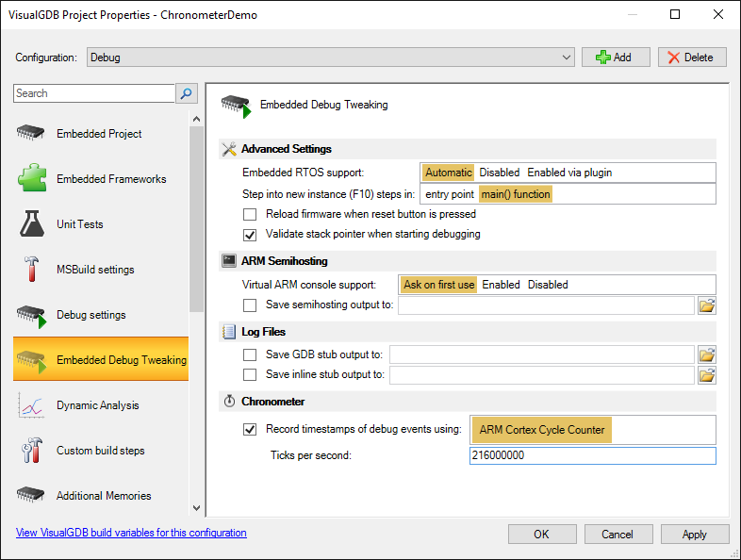Open Custom build steps tools icon
741x560 pixels.
click(32, 450)
